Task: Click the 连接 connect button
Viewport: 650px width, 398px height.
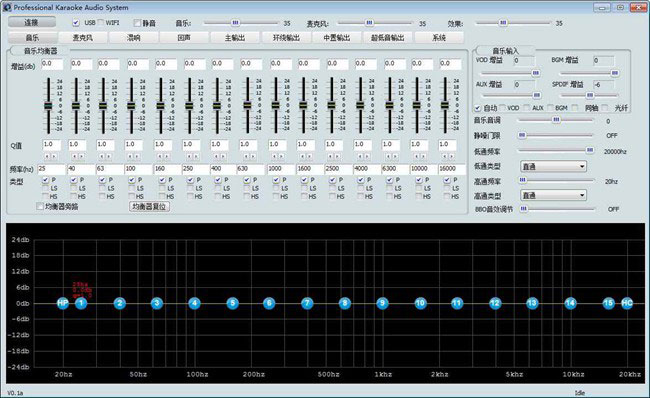Action: coord(32,22)
